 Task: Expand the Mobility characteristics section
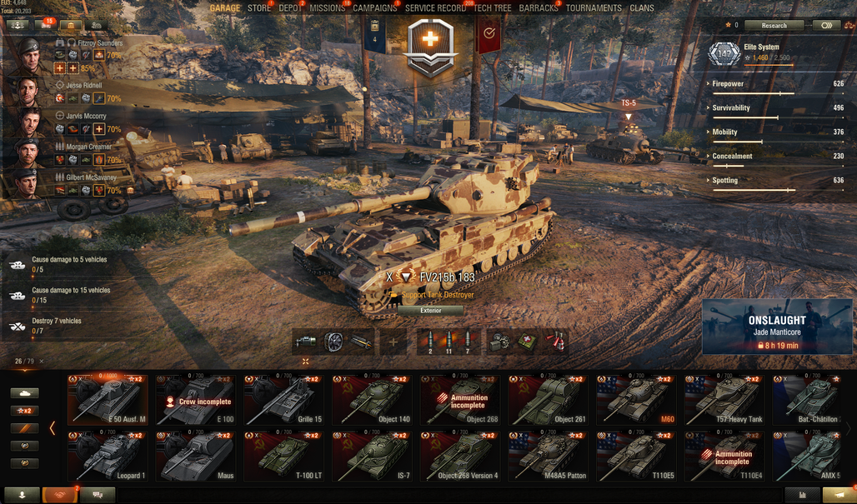point(775,132)
